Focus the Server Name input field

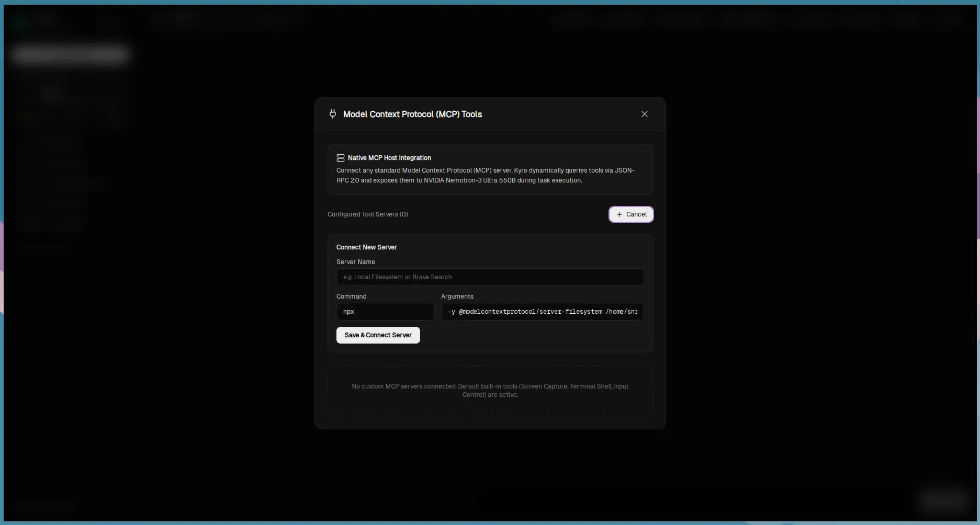pyautogui.click(x=490, y=277)
